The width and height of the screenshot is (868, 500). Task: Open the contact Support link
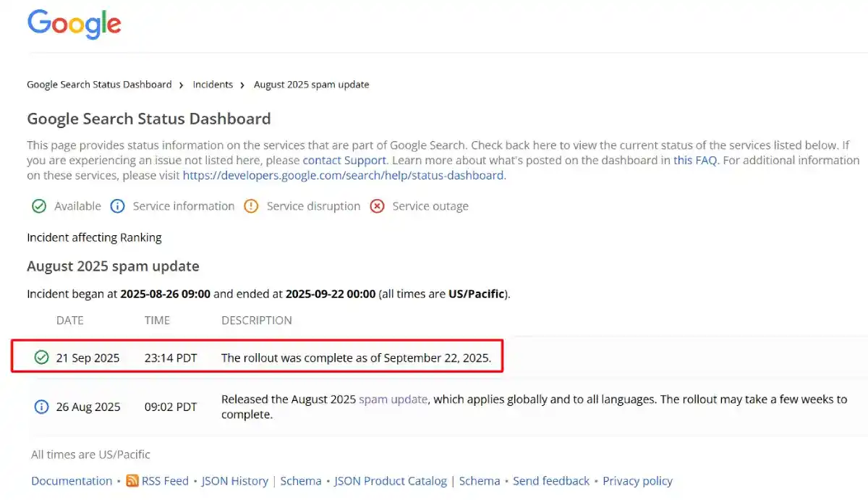point(344,161)
